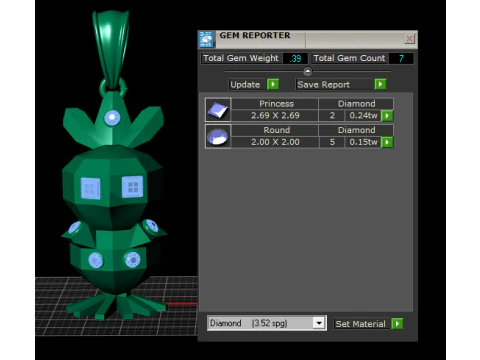Click the Diamond label in the Princess row
The image size is (480, 360).
[356, 104]
